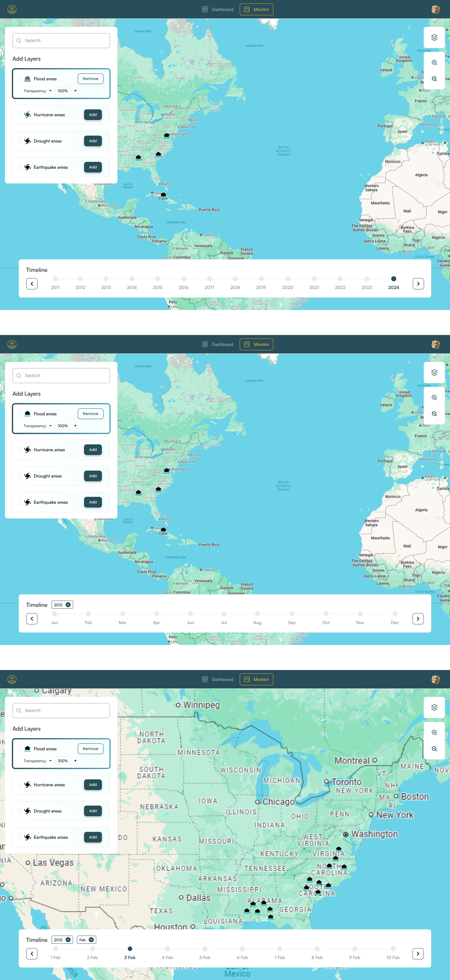The width and height of the screenshot is (450, 980).
Task: Increase Flood areas transparency on the year timeline screen
Action: tap(75, 91)
